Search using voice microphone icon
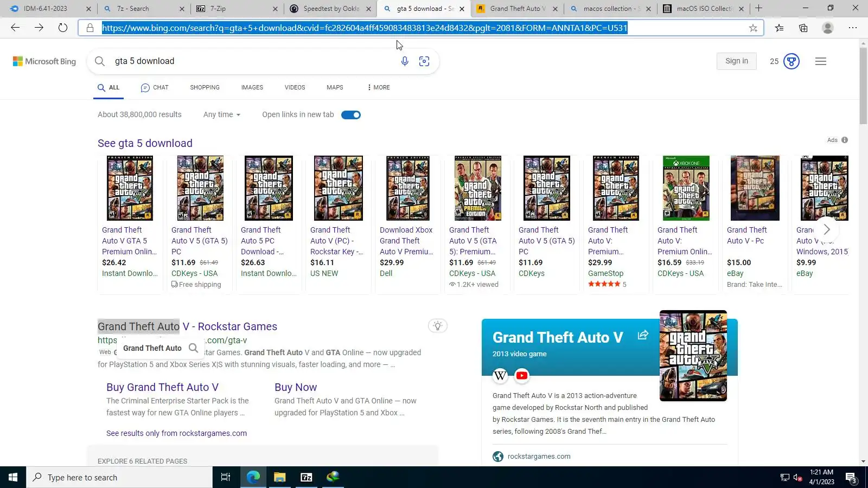 (x=405, y=61)
